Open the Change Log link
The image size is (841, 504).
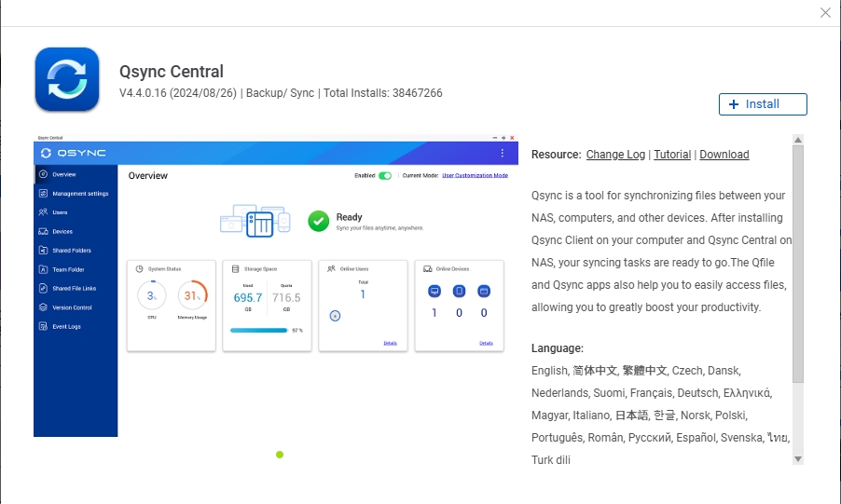click(615, 155)
